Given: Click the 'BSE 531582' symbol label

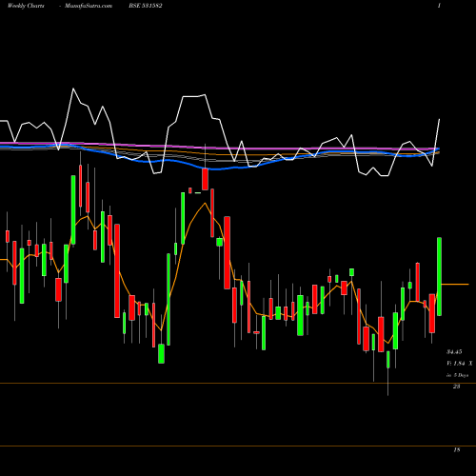Looking at the screenshot, I should pos(146,6).
